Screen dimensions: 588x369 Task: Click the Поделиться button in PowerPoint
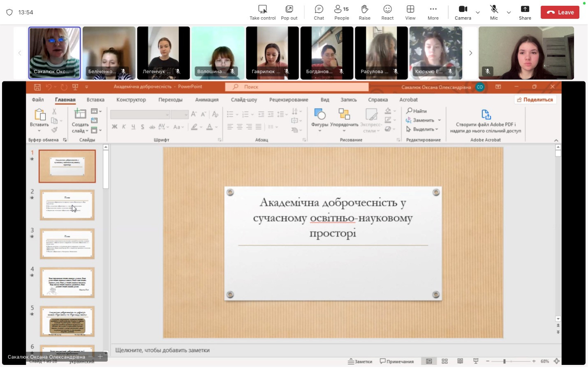535,100
